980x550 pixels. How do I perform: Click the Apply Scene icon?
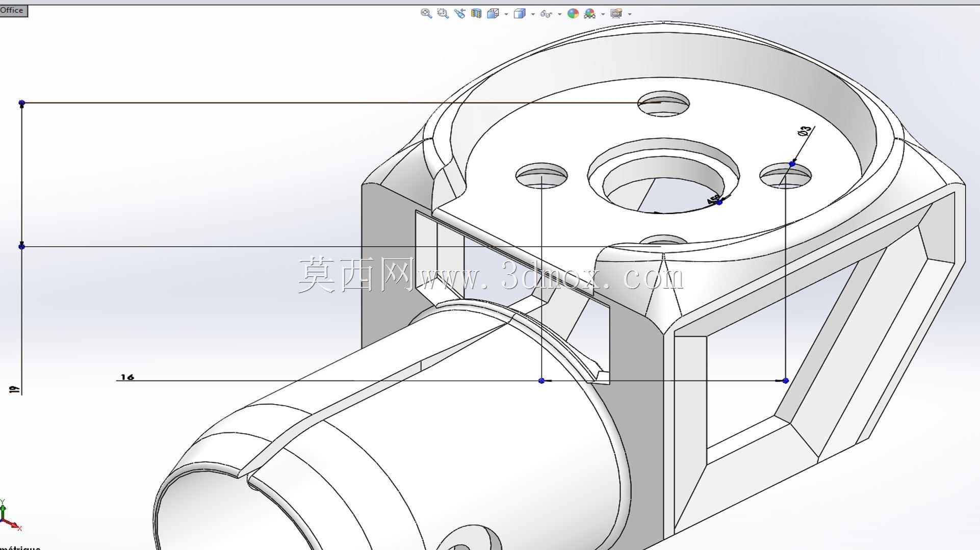[590, 14]
